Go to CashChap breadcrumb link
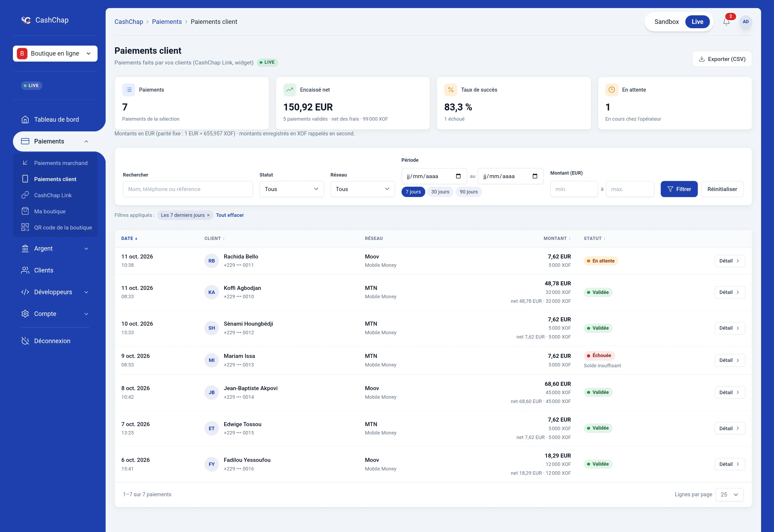Screen dimensions: 774x532 pyautogui.click(x=129, y=22)
